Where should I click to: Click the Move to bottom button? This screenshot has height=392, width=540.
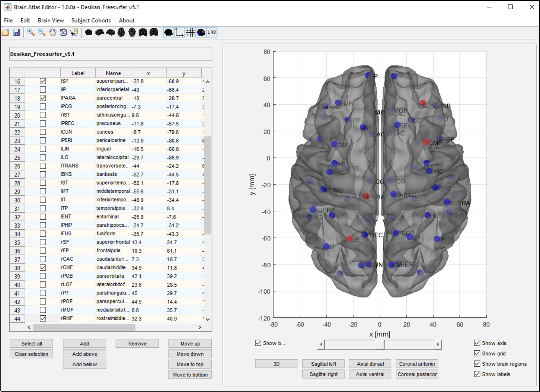190,375
